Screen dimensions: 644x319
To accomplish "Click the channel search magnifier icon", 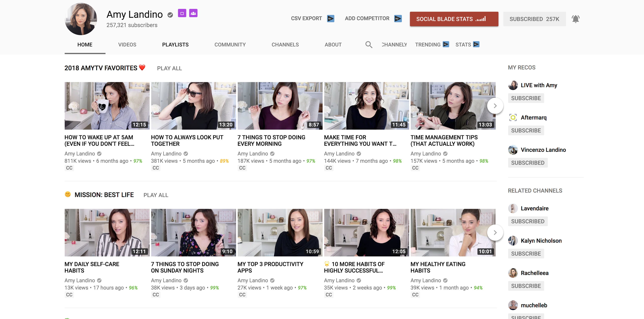I will 369,45.
